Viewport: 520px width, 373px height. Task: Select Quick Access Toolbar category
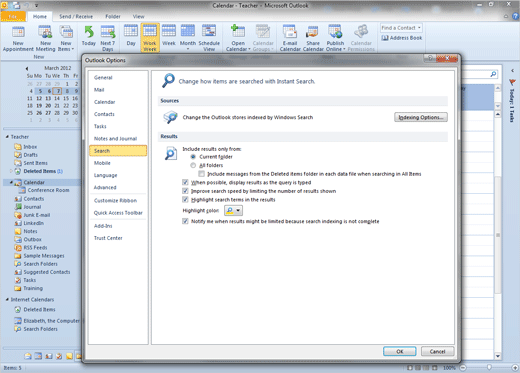[x=118, y=213]
